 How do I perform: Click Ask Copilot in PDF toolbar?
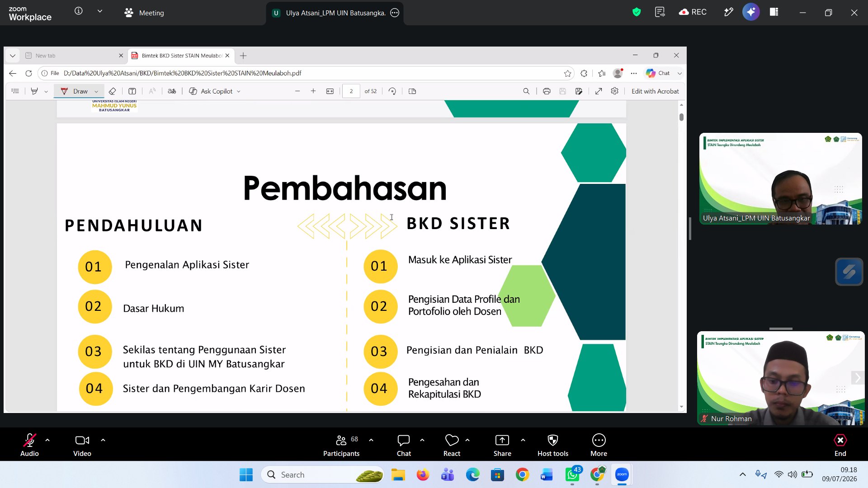point(214,91)
